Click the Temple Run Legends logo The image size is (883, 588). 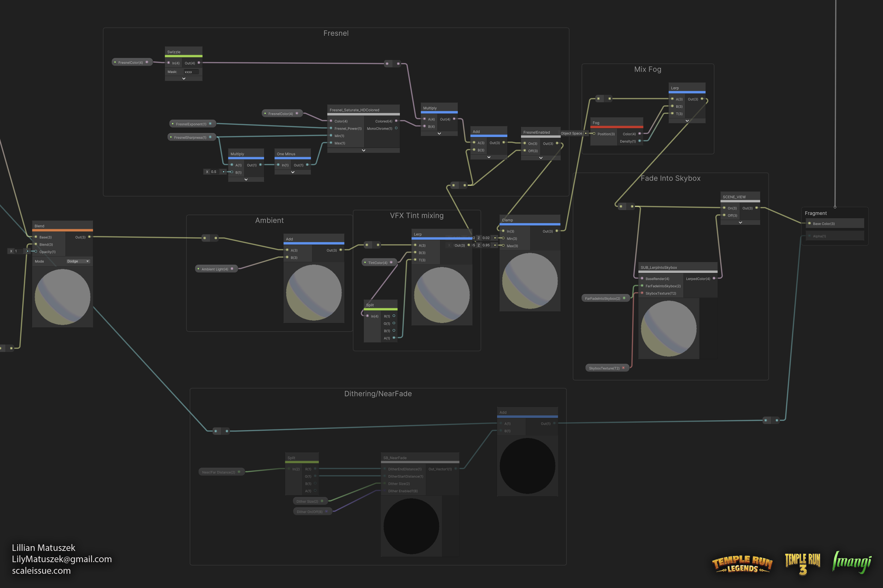(x=742, y=564)
